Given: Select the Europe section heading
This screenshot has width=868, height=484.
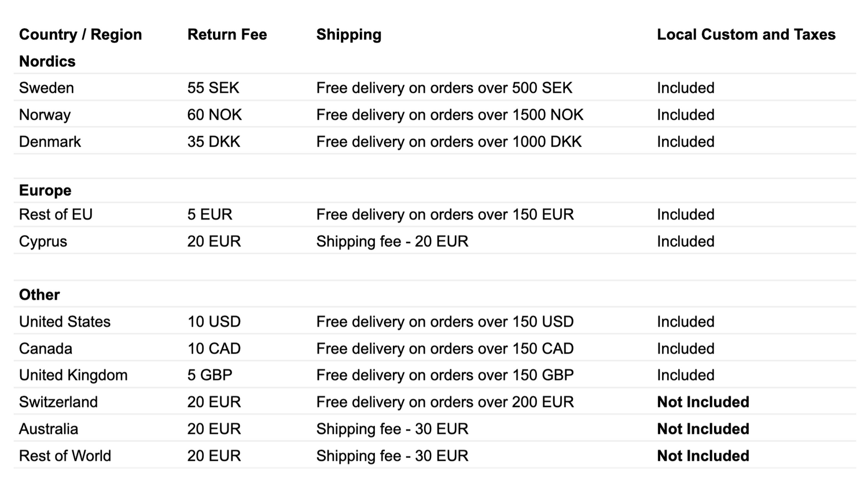Looking at the screenshot, I should [x=45, y=190].
